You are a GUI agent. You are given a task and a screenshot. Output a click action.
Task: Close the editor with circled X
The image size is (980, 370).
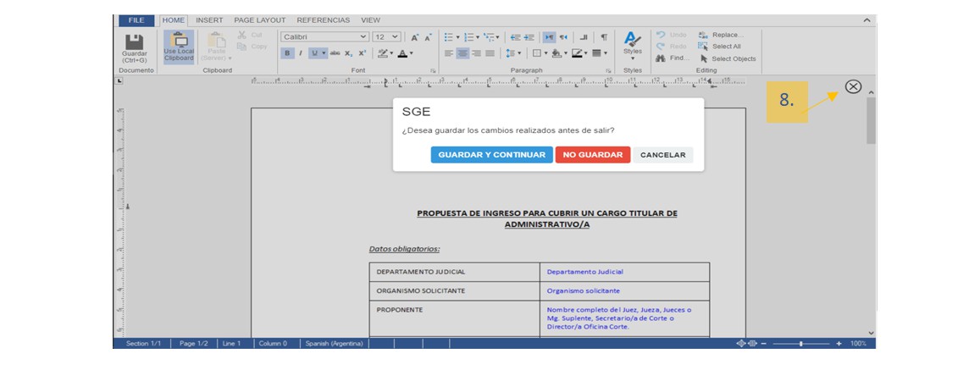pos(853,86)
